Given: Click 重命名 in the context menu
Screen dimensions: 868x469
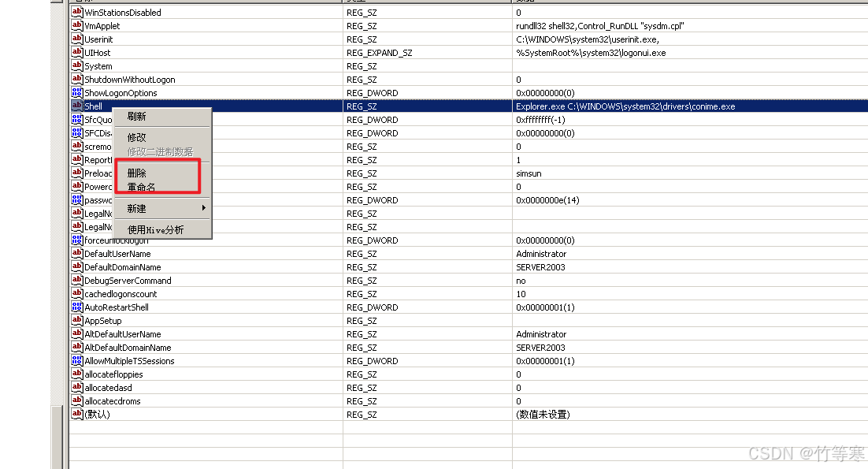Looking at the screenshot, I should [x=142, y=188].
